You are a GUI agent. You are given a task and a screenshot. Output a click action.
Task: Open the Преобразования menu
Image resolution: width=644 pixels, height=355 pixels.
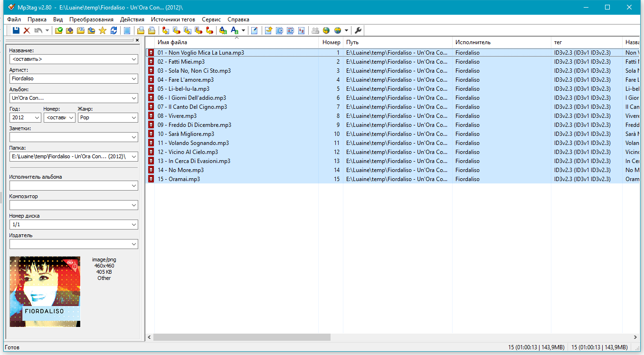point(91,19)
